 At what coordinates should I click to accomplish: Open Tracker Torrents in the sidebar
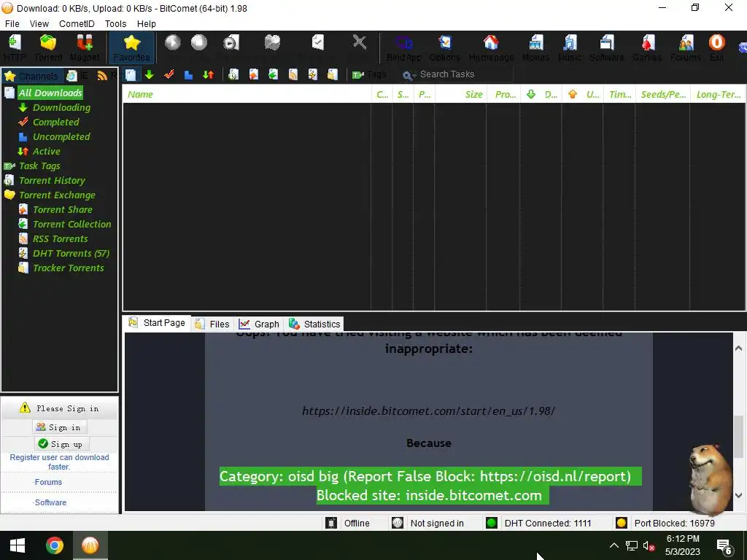pyautogui.click(x=68, y=268)
